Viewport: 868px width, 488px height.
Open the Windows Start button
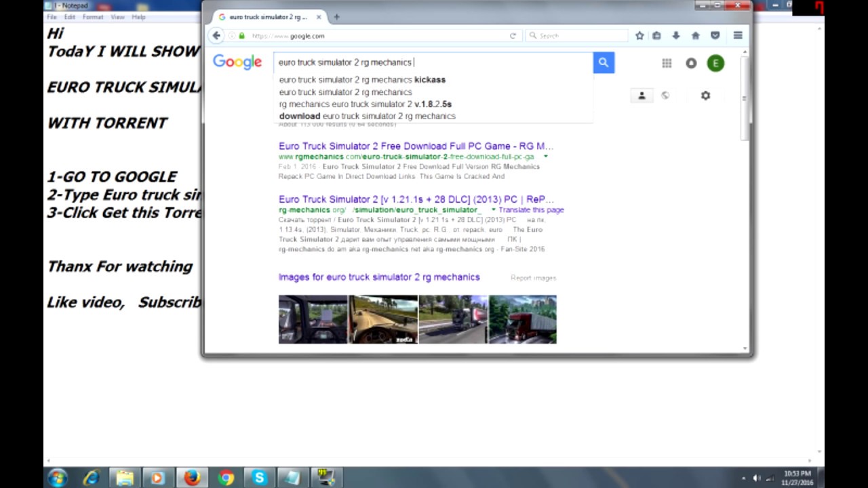pos(57,477)
